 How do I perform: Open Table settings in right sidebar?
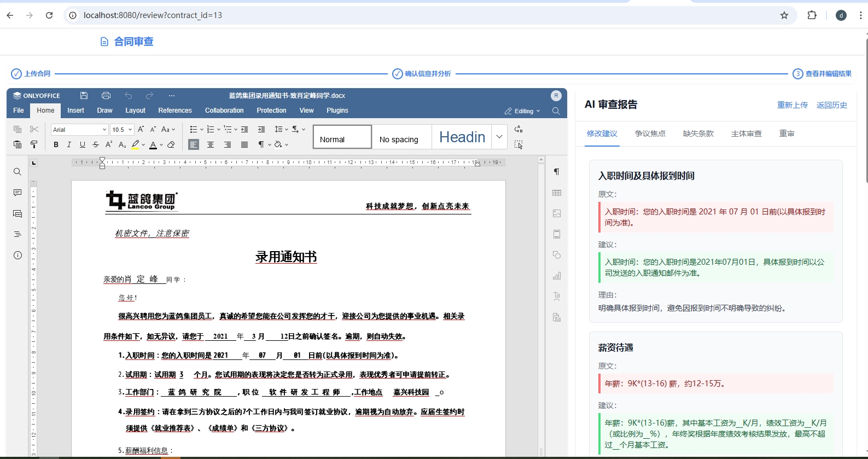557,193
